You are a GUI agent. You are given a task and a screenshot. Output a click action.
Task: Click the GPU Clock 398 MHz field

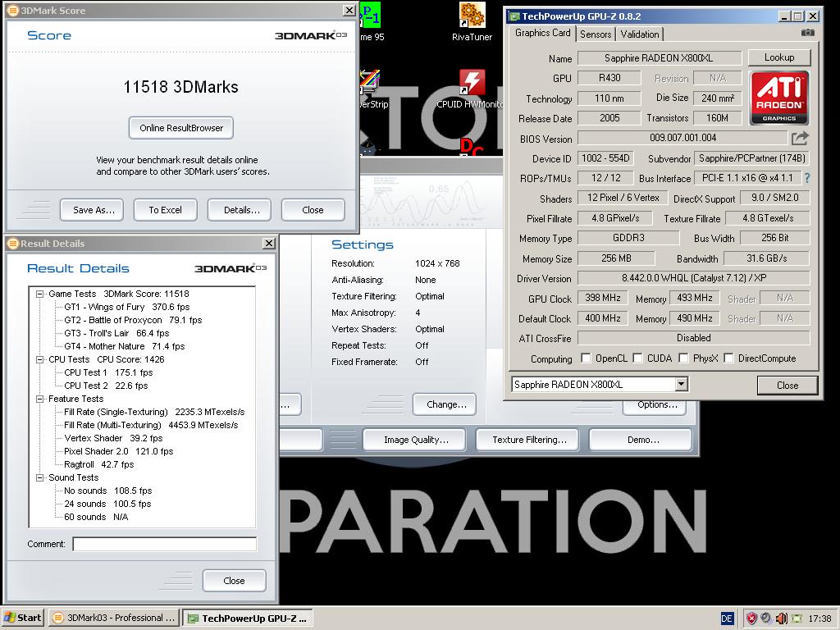603,298
